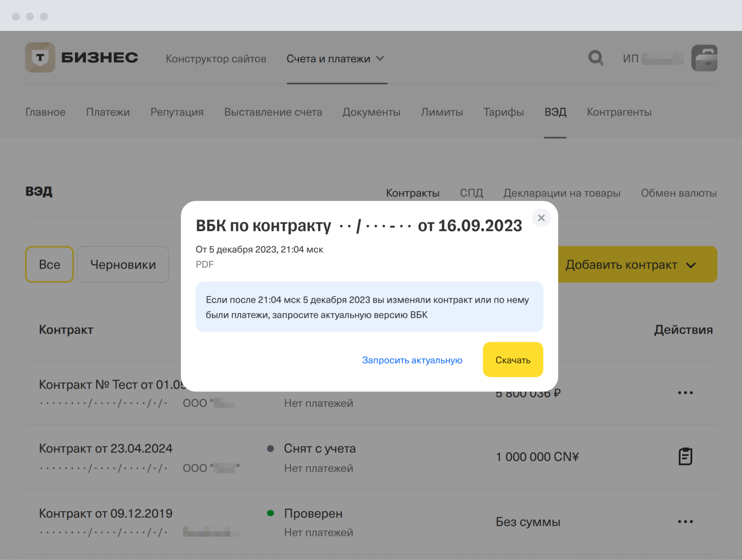Click the green status dot near Проверен
Screen dimensions: 742x560
271,513
